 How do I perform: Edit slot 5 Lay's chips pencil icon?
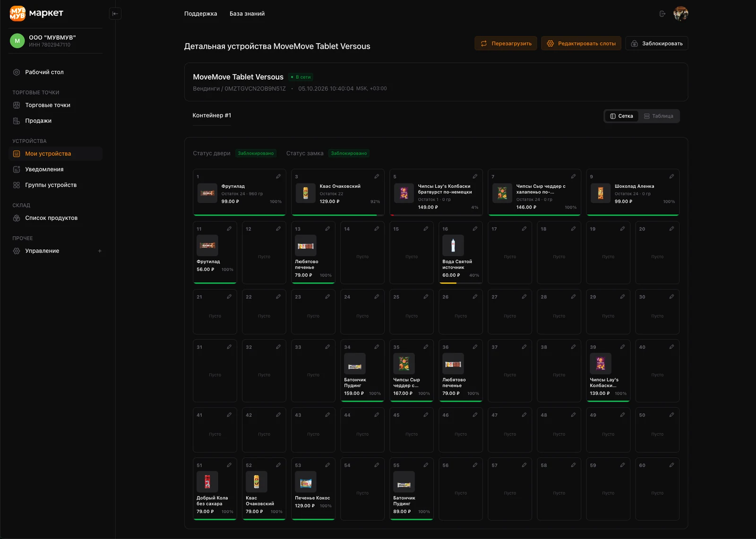[475, 176]
